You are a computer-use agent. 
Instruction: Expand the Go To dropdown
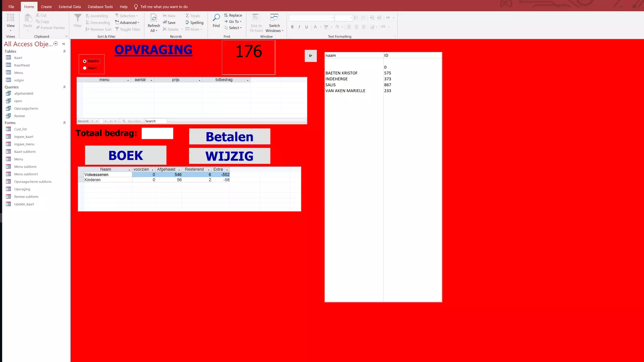pos(234,22)
